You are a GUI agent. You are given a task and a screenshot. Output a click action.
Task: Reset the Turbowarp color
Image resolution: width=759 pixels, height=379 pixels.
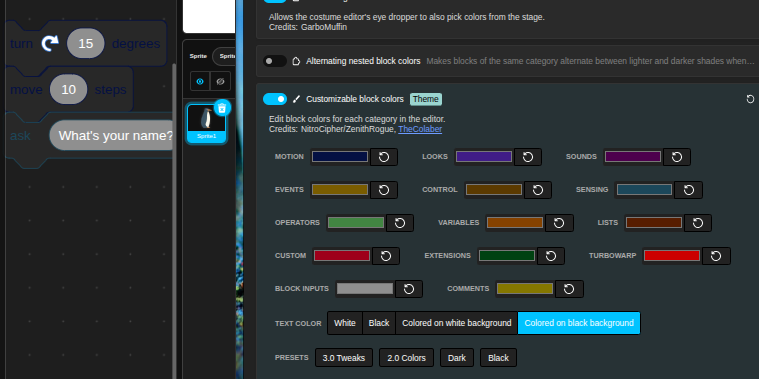point(716,256)
